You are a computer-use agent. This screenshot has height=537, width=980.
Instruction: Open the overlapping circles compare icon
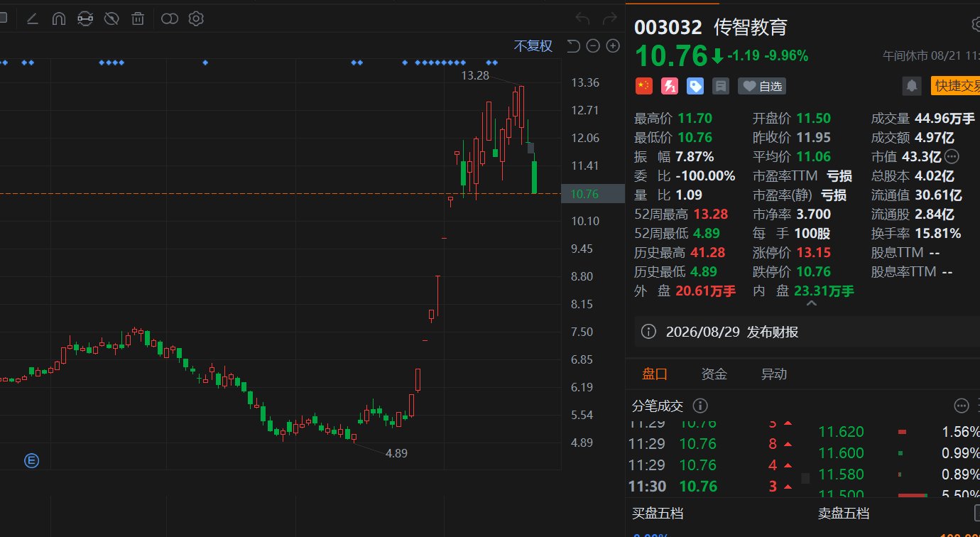(x=169, y=18)
